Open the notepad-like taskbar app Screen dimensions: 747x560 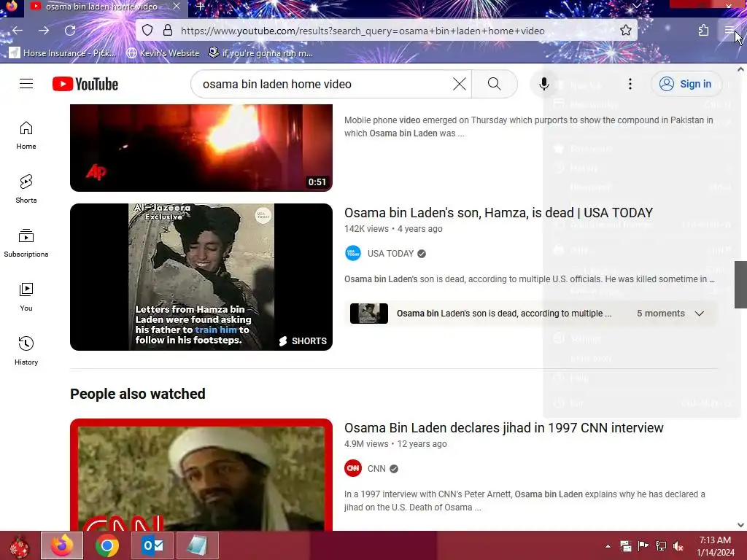197,545
